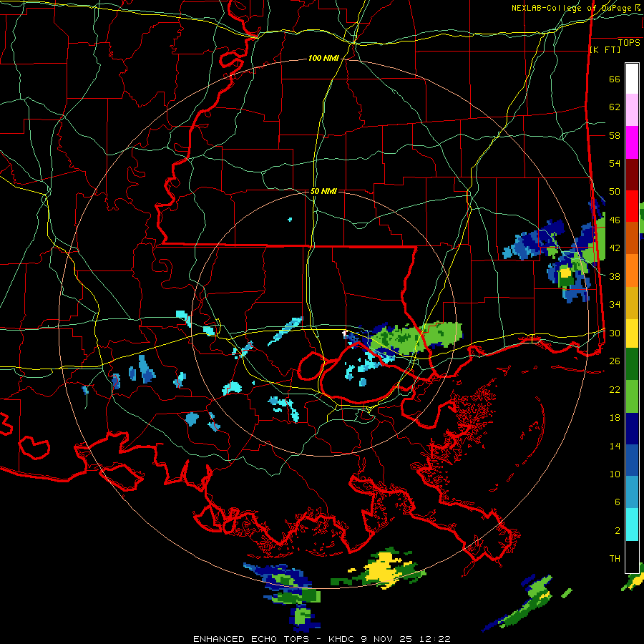The width and height of the screenshot is (644, 644).
Task: Click the navy blue legend swatch
Action: [x=632, y=429]
